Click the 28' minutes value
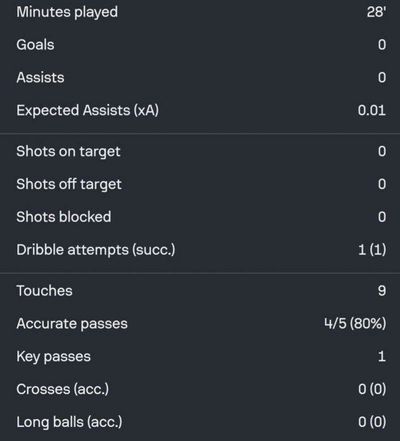This screenshot has width=400, height=441. pos(376,12)
